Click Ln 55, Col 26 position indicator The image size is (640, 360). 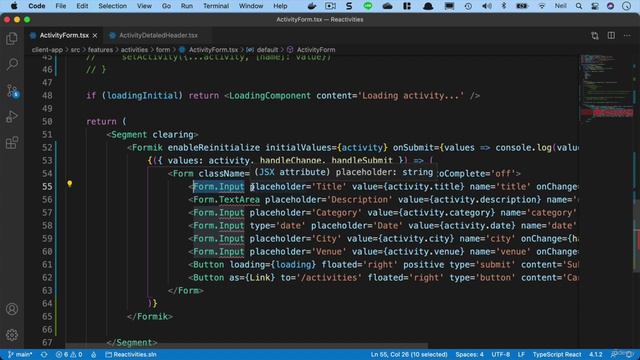(x=409, y=354)
